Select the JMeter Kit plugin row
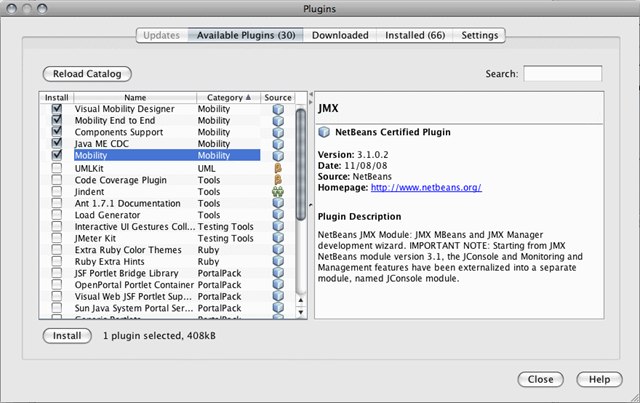Screen dimensions: 640x403 pyautogui.click(x=167, y=238)
